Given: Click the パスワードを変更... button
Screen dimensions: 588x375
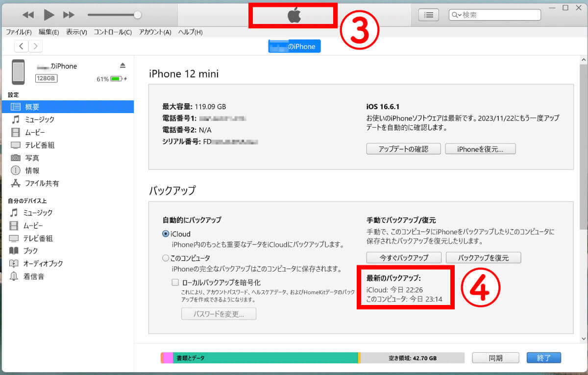Looking at the screenshot, I should tap(219, 314).
